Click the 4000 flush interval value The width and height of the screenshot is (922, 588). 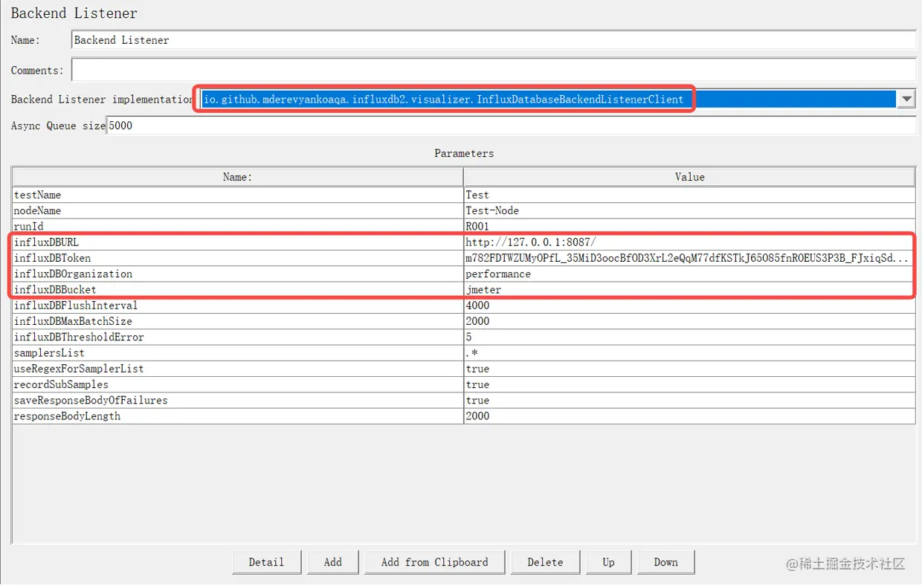[689, 306]
